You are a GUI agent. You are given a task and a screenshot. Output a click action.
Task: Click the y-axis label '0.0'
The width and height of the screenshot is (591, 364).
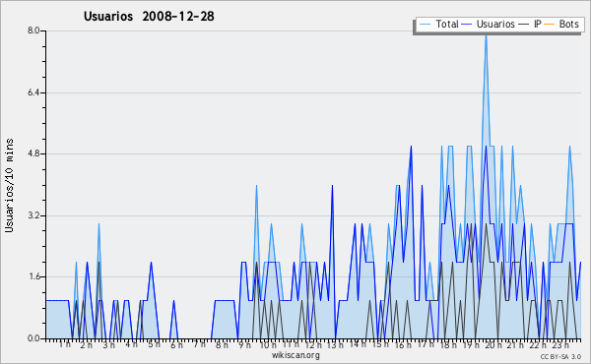pyautogui.click(x=33, y=338)
